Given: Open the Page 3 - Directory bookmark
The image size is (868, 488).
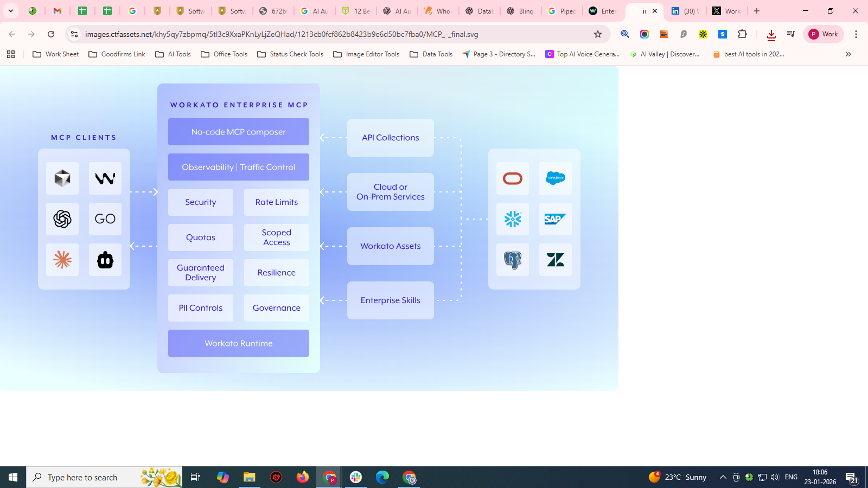Looking at the screenshot, I should [499, 54].
